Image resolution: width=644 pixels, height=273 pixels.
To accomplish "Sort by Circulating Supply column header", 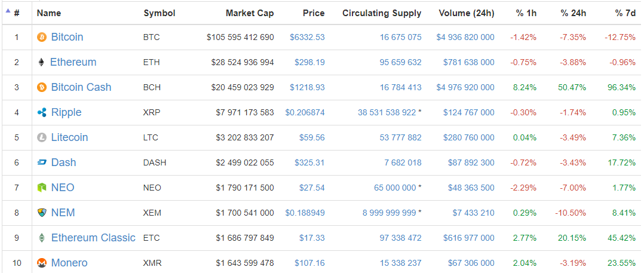I will pos(382,13).
